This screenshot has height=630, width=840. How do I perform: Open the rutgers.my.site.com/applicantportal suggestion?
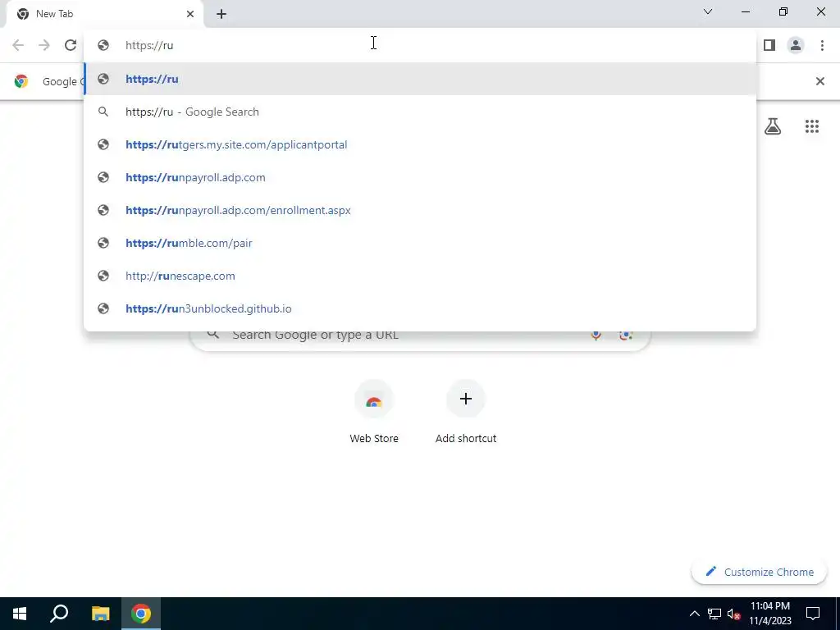[x=420, y=144]
